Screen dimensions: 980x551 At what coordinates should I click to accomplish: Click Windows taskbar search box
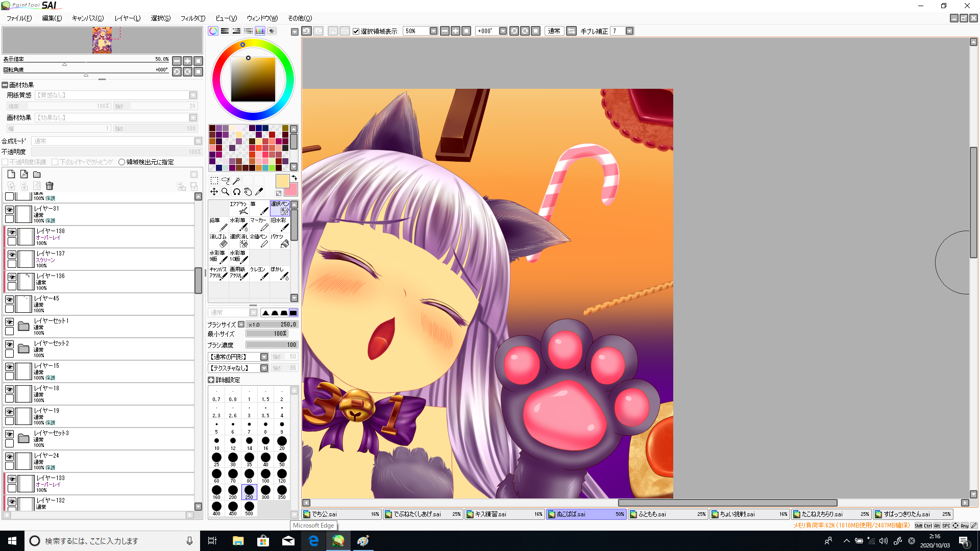point(111,541)
